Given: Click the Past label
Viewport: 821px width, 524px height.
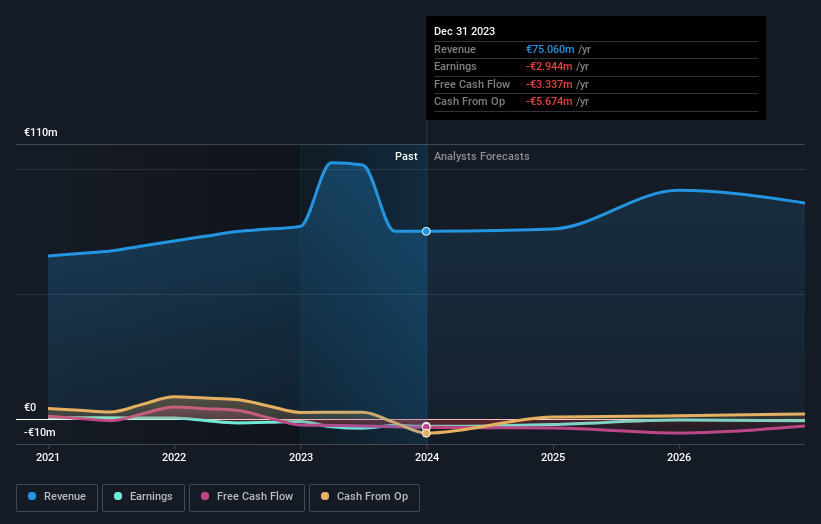Looking at the screenshot, I should 406,156.
